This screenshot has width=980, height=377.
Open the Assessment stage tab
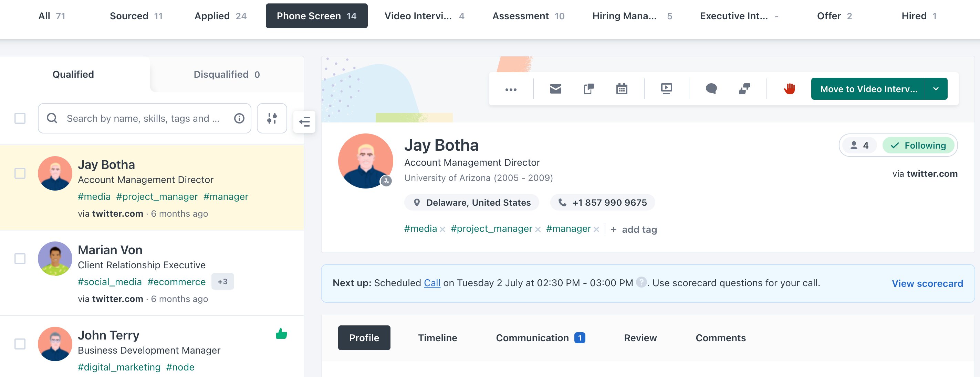click(528, 16)
